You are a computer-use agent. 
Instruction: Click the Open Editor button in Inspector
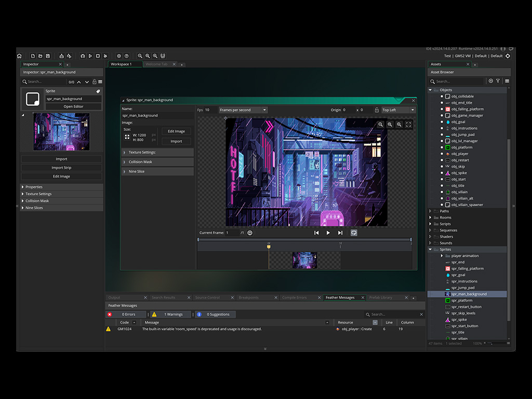pos(73,107)
